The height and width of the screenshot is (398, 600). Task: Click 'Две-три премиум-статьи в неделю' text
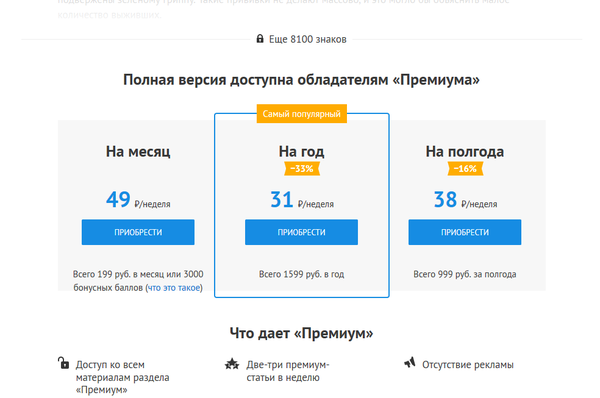(x=288, y=371)
